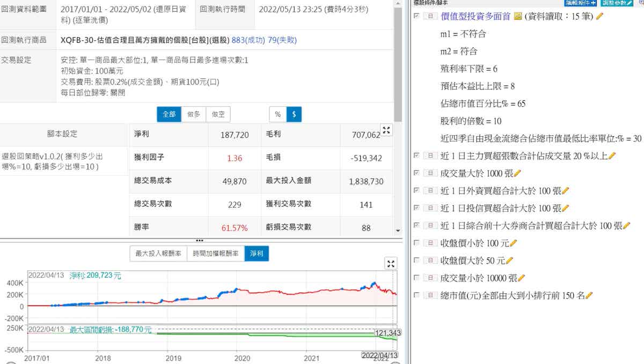
Task: Uncheck 近 1 日投信買超合計大於 100 張
Action: click(x=417, y=208)
